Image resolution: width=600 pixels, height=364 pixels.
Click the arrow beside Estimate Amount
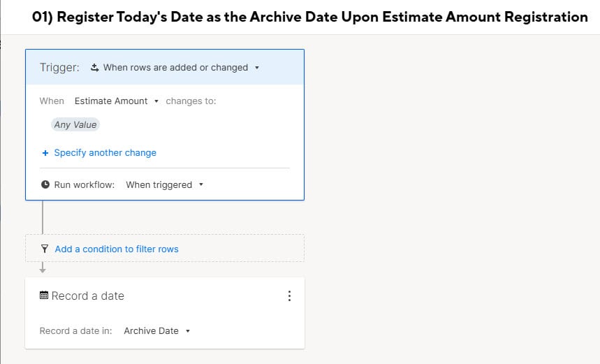click(x=156, y=101)
